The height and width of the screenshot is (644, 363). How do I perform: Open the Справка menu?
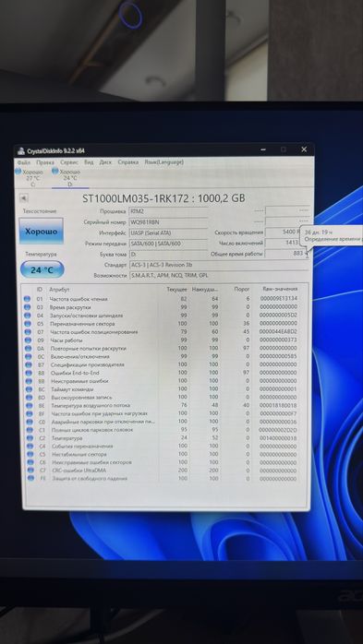click(127, 162)
